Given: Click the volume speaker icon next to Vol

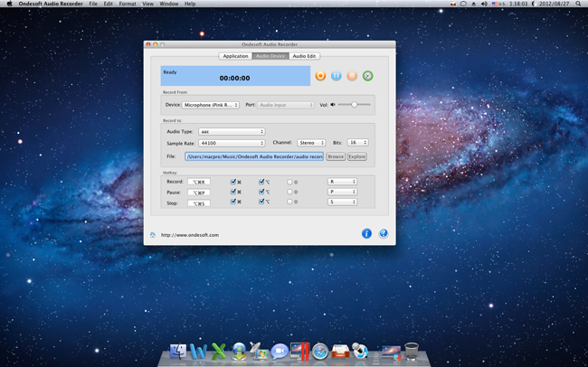Looking at the screenshot, I should click(333, 105).
